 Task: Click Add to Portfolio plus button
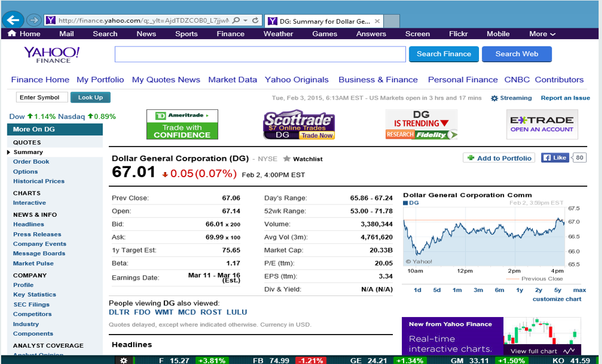point(499,158)
